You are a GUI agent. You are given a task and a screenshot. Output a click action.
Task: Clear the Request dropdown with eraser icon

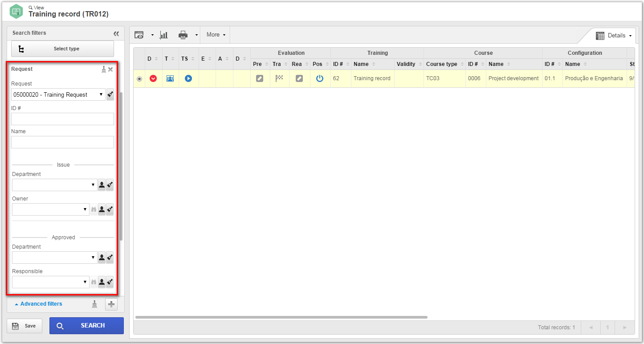tap(110, 94)
